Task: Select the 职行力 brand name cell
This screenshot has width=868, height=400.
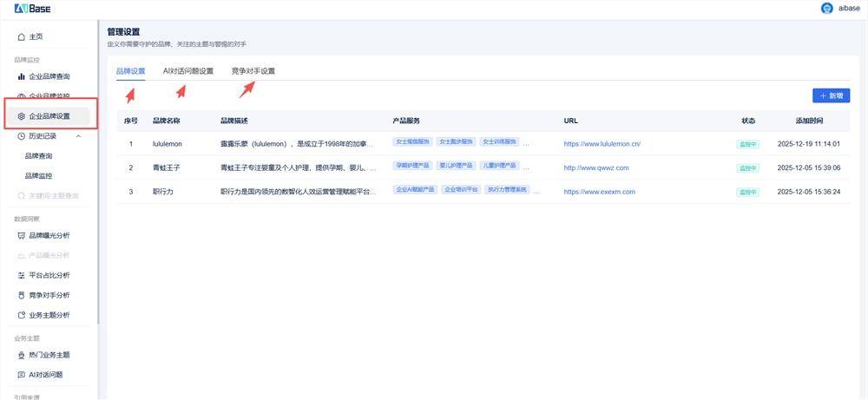Action: pyautogui.click(x=163, y=192)
